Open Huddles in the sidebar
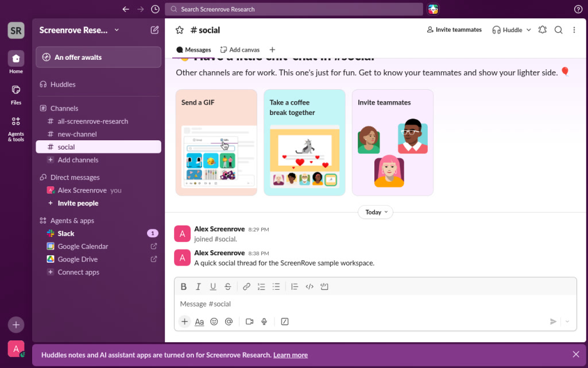Image resolution: width=588 pixels, height=368 pixels. (x=99, y=85)
